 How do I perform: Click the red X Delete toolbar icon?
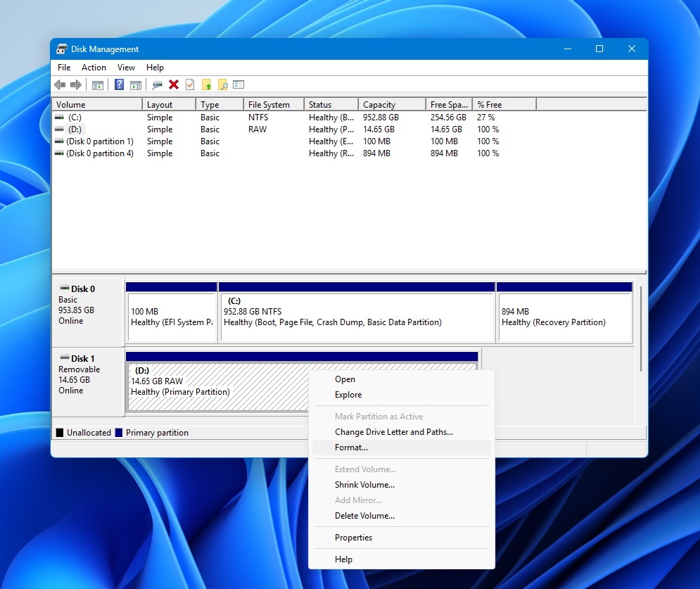pyautogui.click(x=174, y=84)
